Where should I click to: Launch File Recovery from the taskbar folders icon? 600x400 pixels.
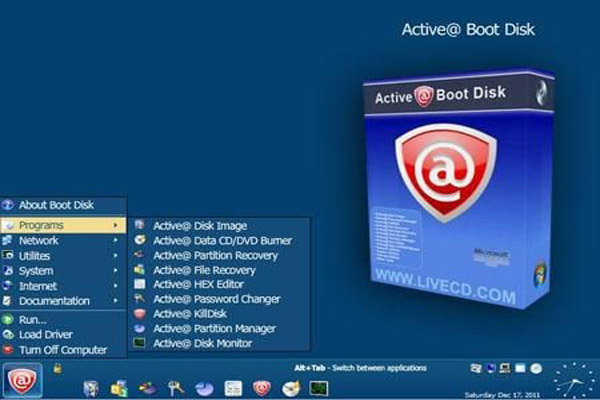point(119,388)
